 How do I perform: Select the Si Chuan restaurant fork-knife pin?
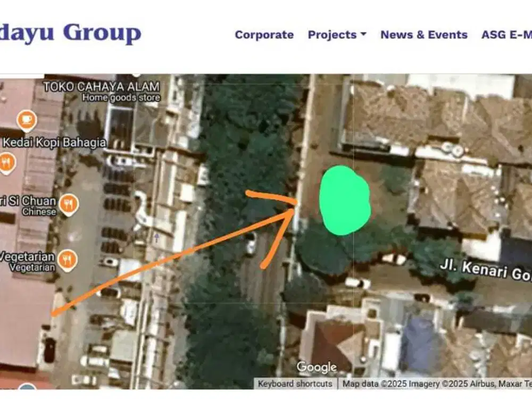69,203
